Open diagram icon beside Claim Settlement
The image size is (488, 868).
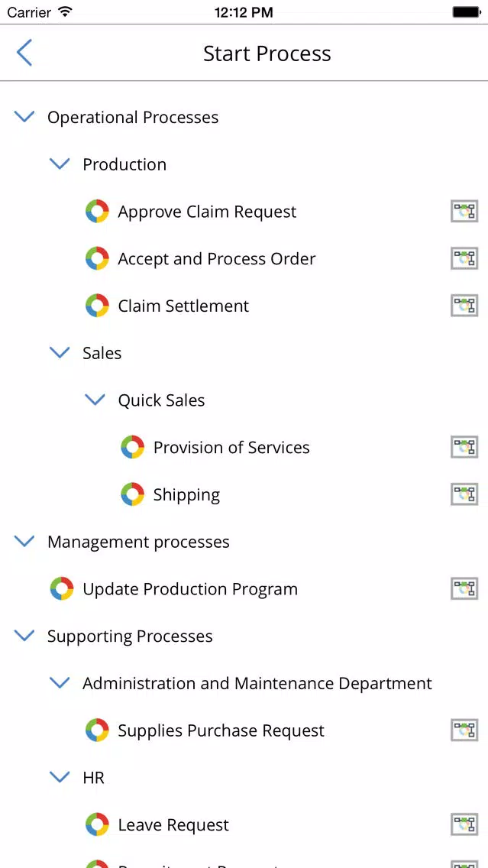[x=464, y=306]
